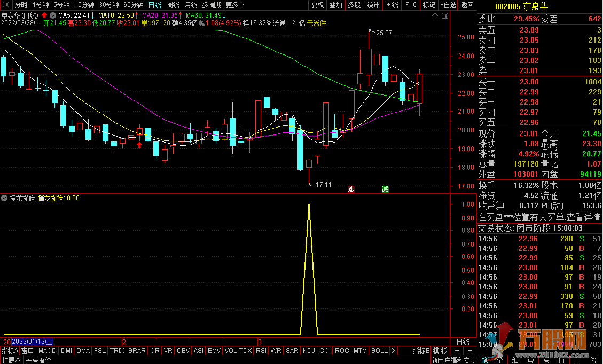
Task: Select the TRIX indicator tab
Action: [x=117, y=351]
